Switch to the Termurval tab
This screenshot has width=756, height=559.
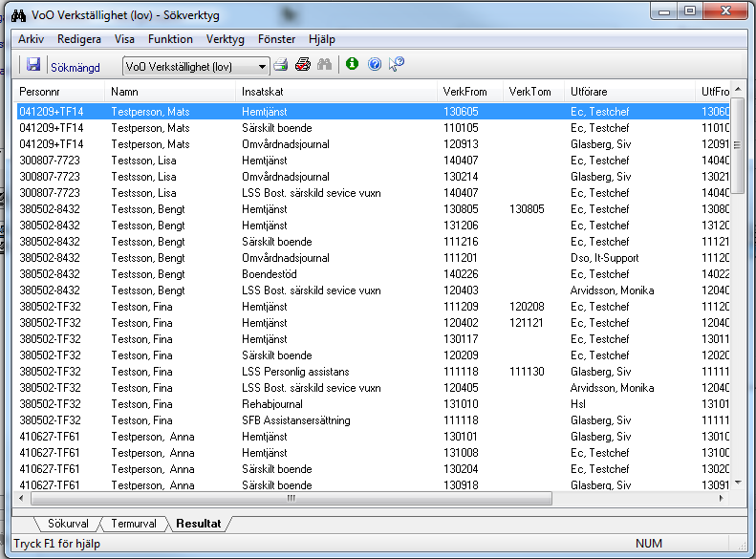click(x=134, y=524)
